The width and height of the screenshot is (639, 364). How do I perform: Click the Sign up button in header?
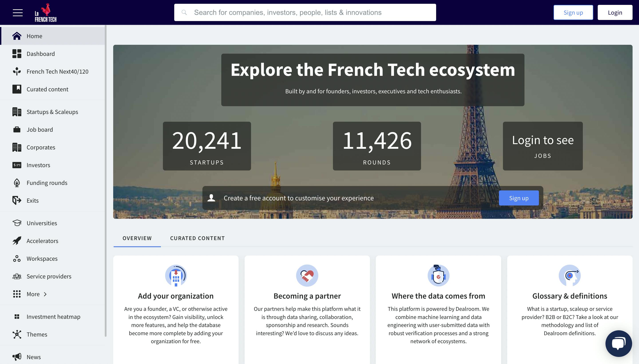(573, 12)
